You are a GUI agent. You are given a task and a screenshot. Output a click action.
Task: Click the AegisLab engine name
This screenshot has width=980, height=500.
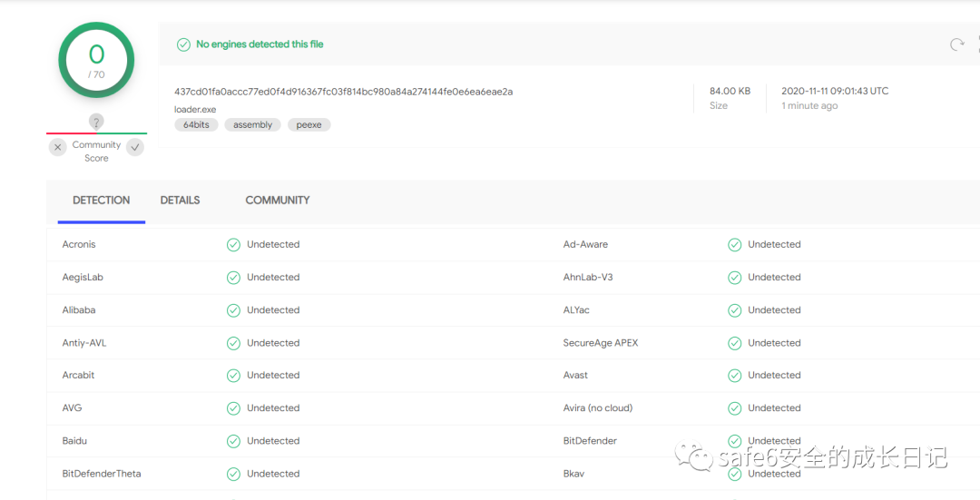tap(83, 277)
